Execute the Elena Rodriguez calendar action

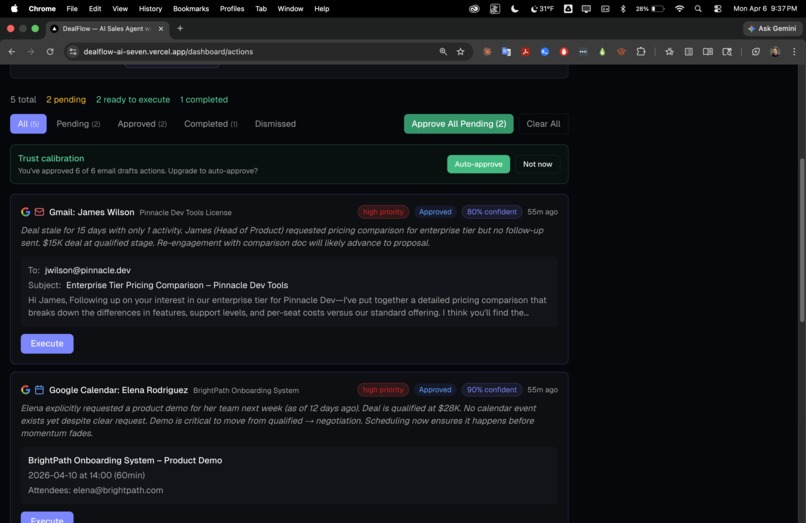pyautogui.click(x=47, y=517)
